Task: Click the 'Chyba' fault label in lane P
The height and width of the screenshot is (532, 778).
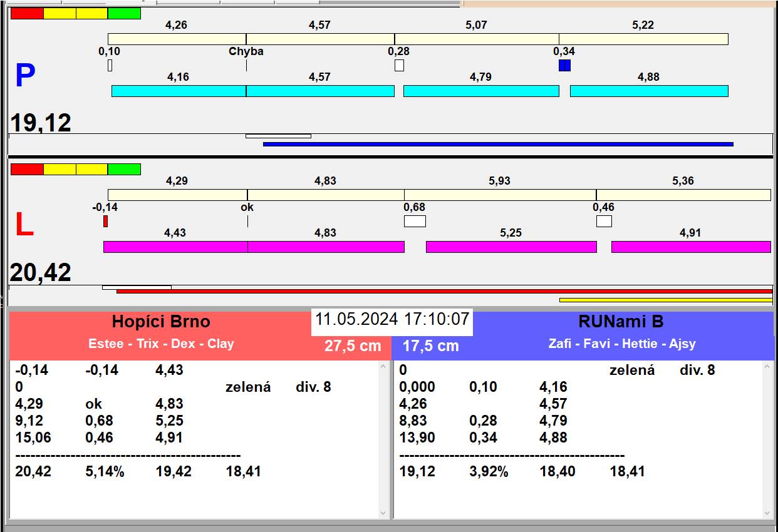Action: pyautogui.click(x=246, y=51)
